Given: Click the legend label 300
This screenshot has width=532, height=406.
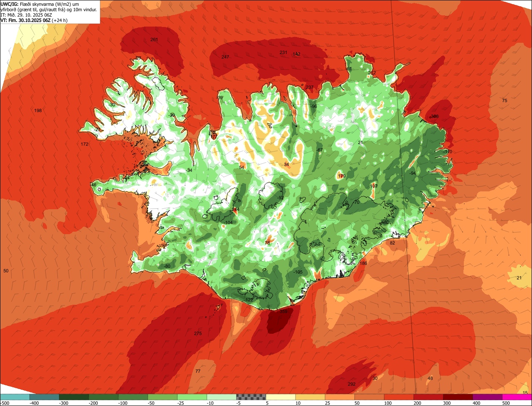Looking at the screenshot, I should [x=446, y=403].
